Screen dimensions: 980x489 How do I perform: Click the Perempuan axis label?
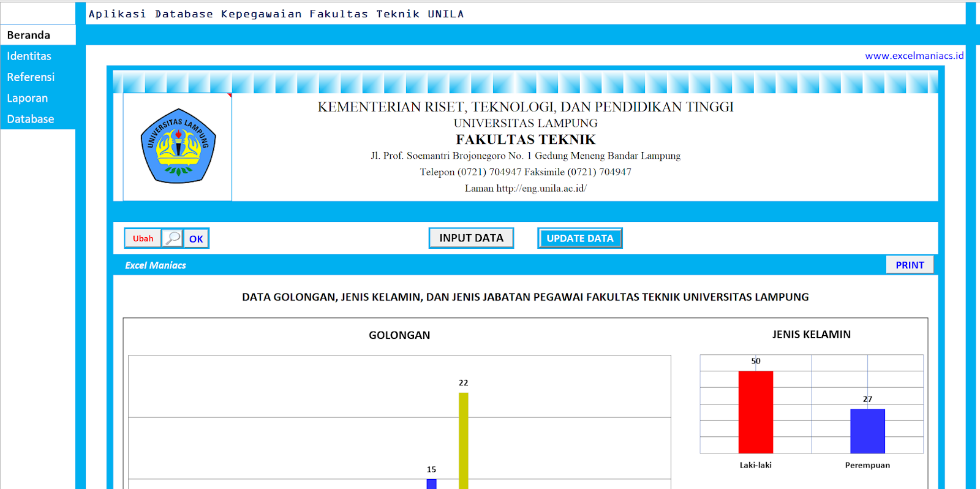(867, 465)
